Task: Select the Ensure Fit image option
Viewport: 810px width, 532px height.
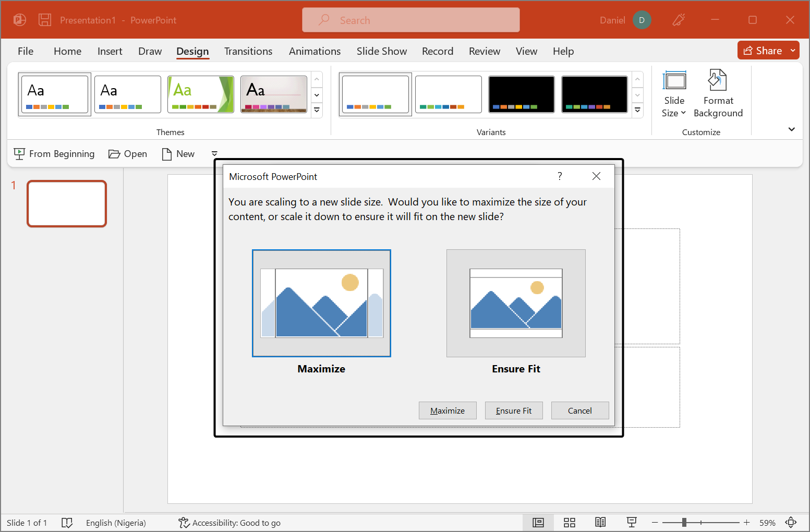Action: pyautogui.click(x=516, y=304)
